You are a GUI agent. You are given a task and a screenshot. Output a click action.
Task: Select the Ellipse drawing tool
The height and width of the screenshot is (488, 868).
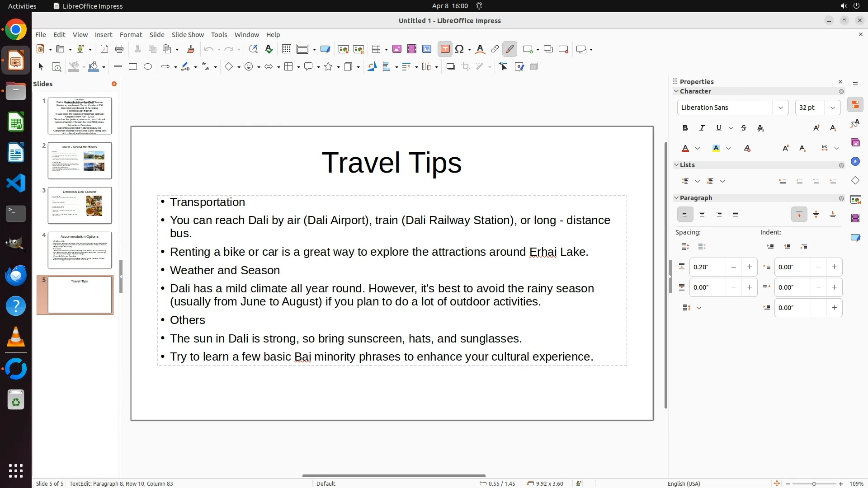click(x=148, y=67)
